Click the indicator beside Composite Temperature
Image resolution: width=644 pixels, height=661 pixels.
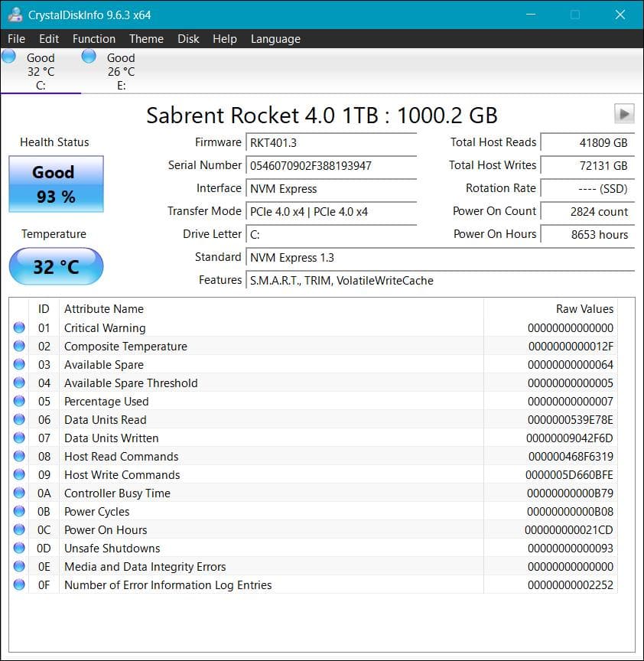pyautogui.click(x=18, y=346)
